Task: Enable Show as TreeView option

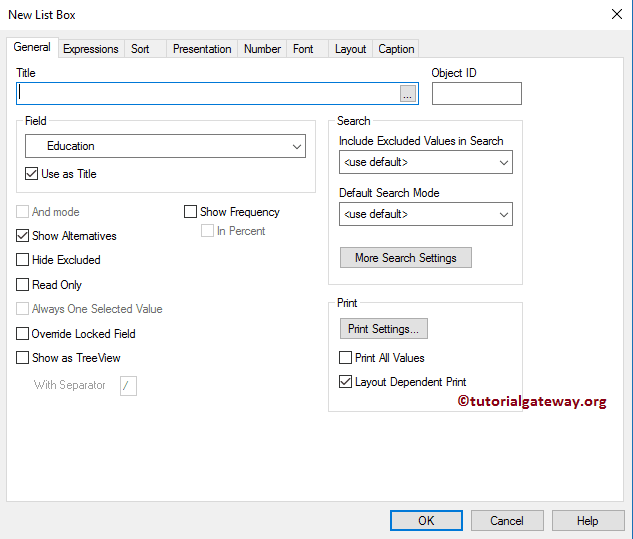Action: 23,358
